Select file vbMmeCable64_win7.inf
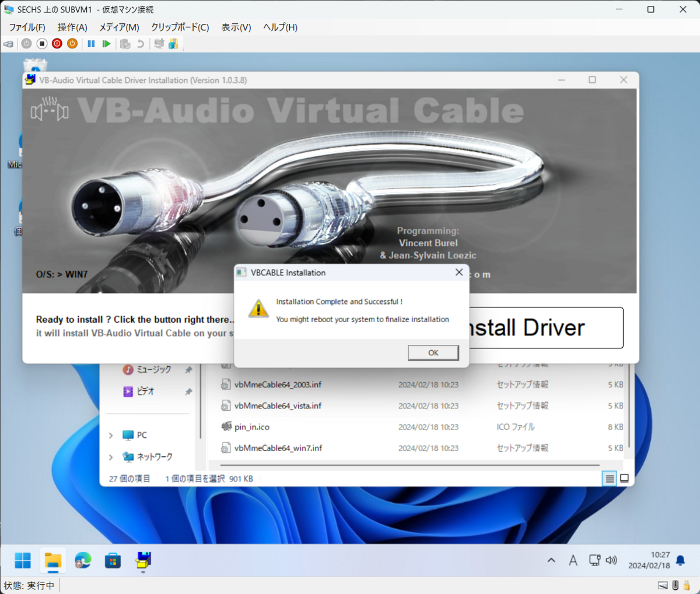 tap(278, 448)
